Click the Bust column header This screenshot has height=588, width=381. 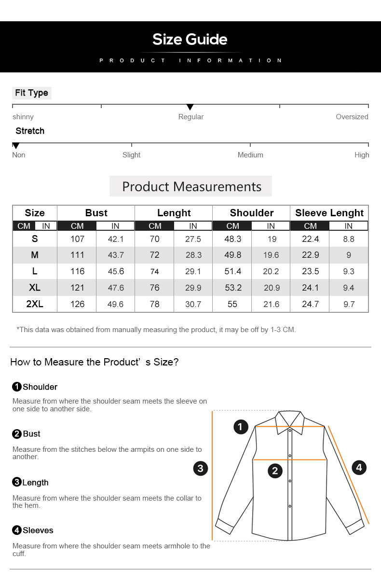[96, 213]
